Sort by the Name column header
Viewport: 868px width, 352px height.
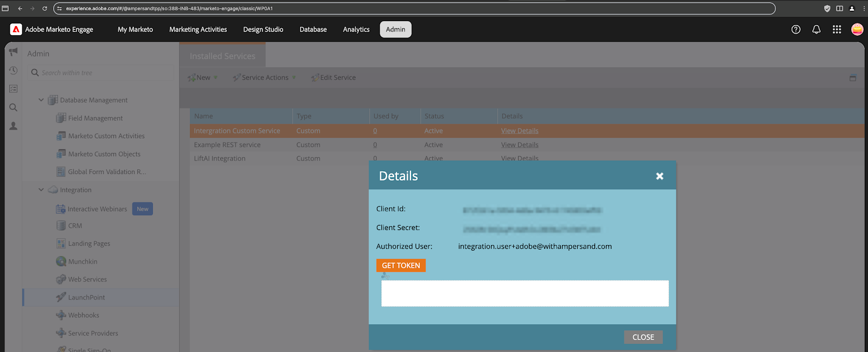pos(241,116)
